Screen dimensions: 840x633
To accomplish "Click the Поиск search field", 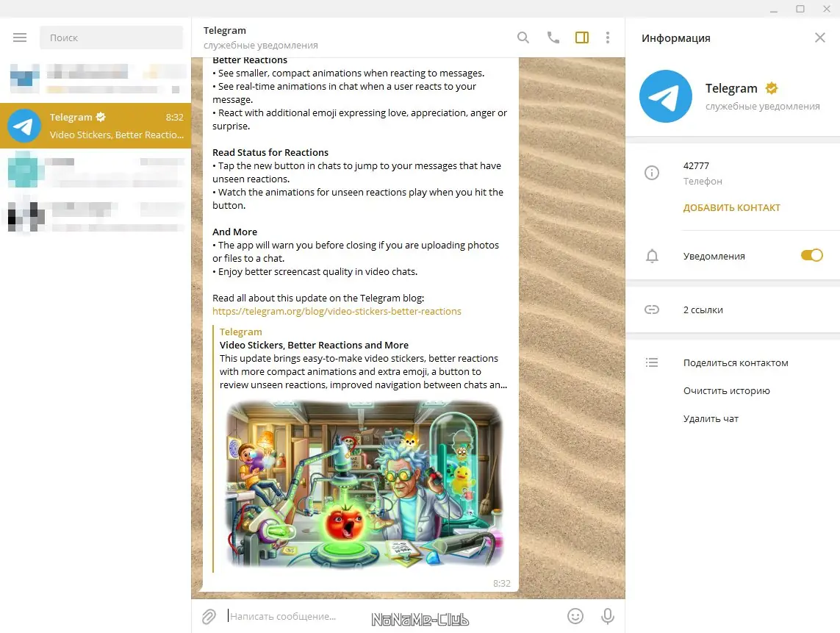I will (112, 37).
